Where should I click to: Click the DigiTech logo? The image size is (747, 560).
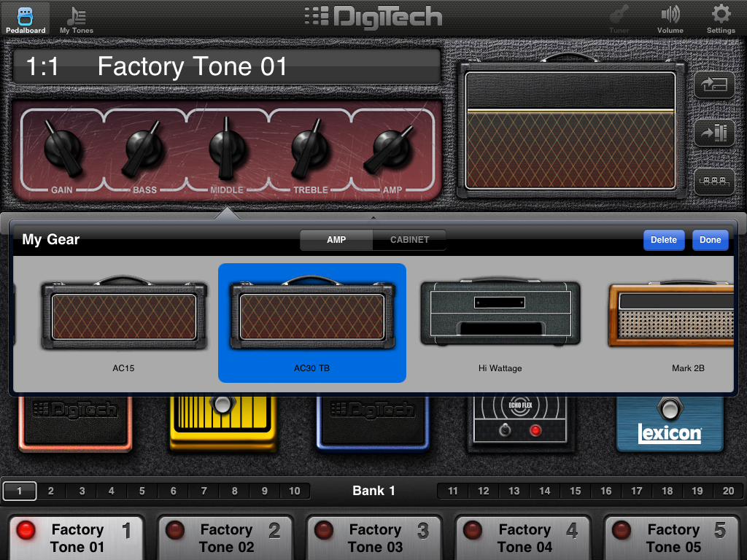pos(373,17)
